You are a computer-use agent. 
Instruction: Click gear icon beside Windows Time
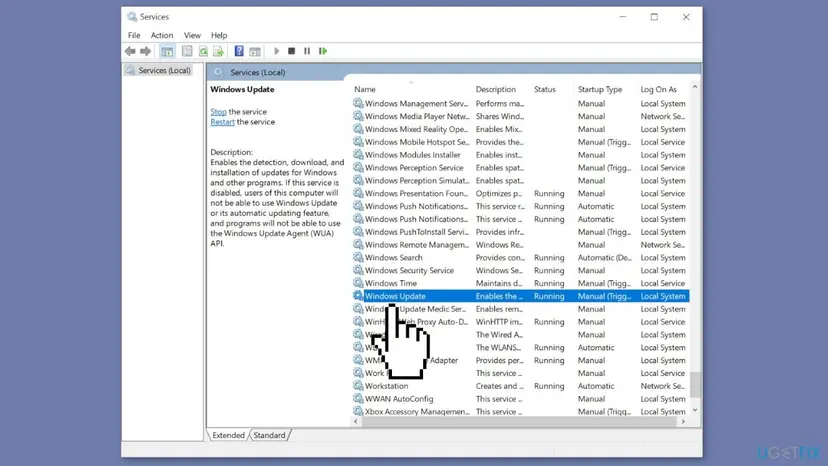[x=358, y=283]
